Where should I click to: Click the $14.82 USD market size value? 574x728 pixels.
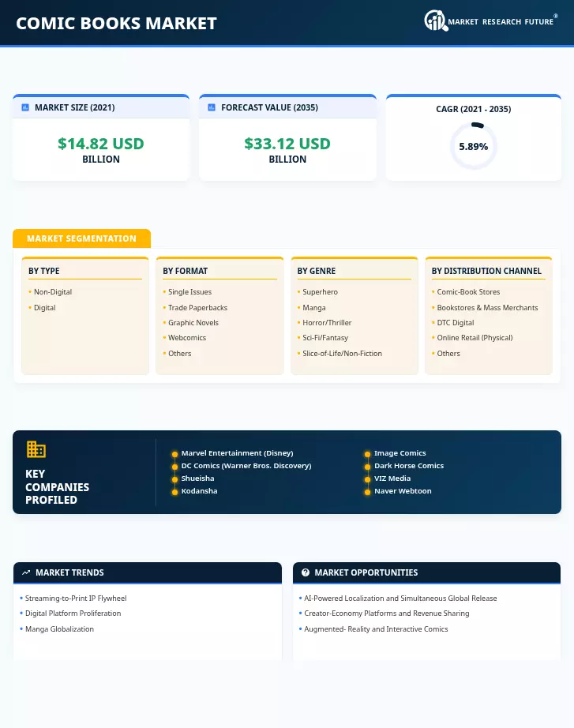point(101,144)
